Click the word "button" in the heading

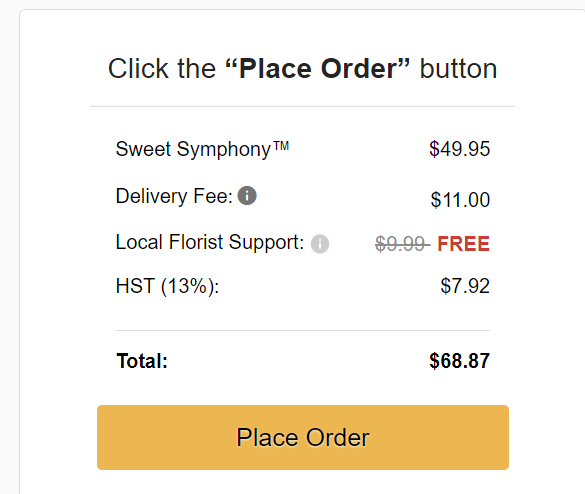(459, 69)
